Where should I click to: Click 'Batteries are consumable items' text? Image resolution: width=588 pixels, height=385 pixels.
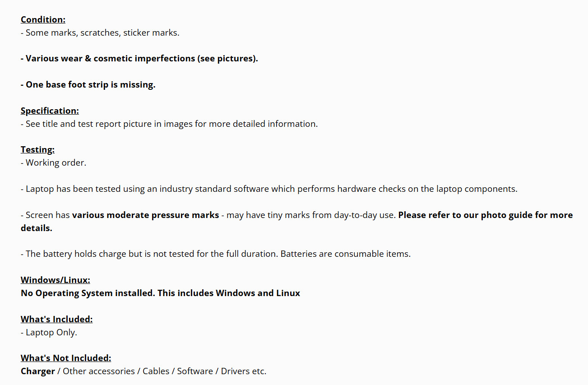tap(346, 254)
